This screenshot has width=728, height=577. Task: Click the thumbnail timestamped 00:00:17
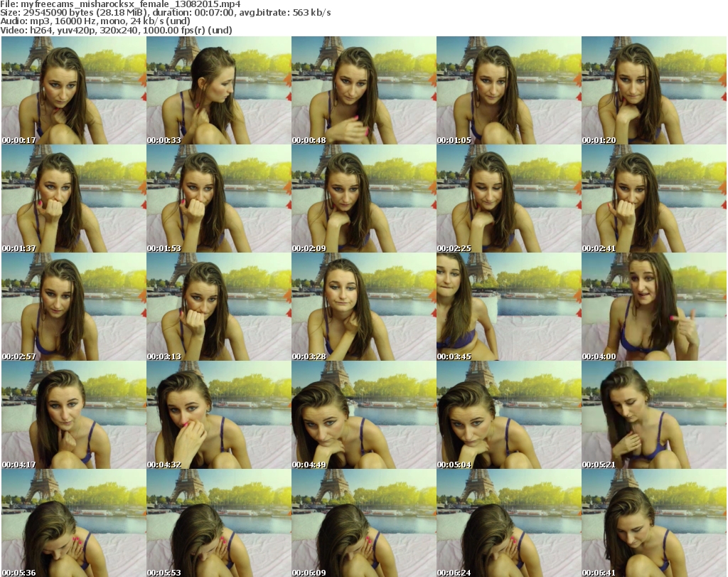point(74,90)
